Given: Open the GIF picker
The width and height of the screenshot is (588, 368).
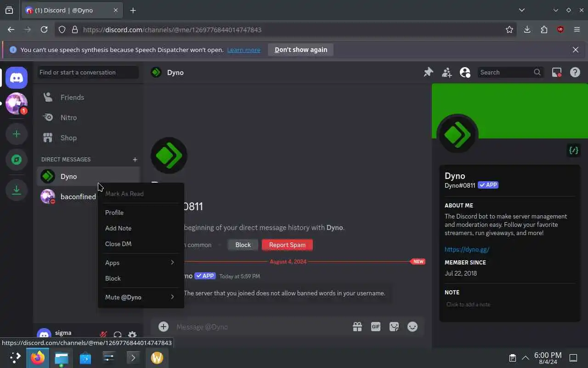Looking at the screenshot, I should pyautogui.click(x=376, y=327).
